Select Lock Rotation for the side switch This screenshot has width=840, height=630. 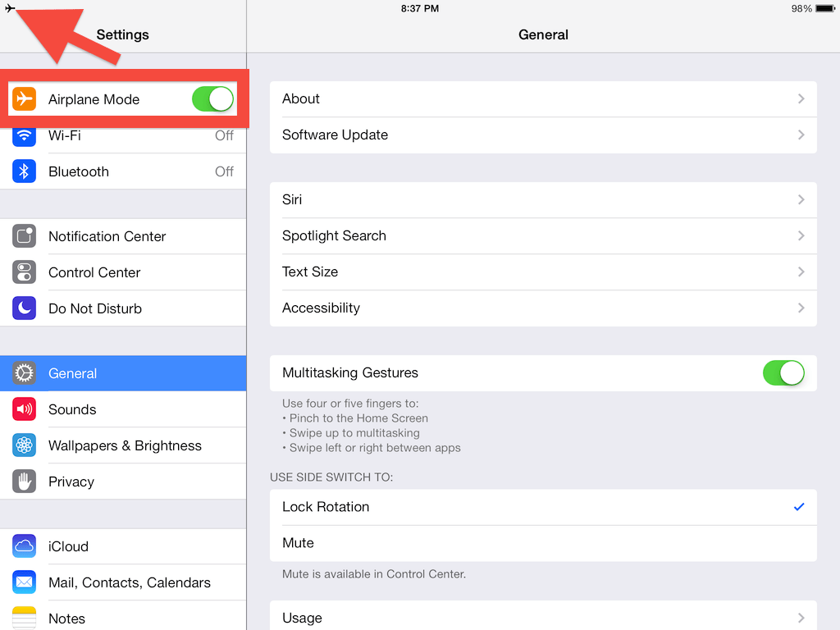click(543, 507)
